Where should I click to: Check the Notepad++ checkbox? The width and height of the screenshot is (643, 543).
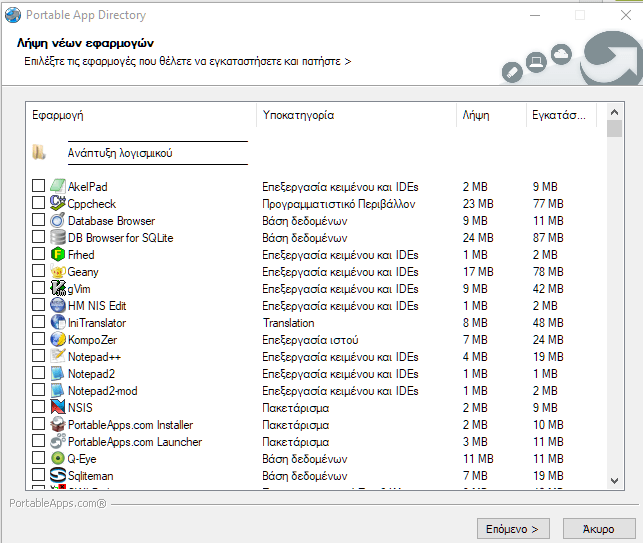click(39, 356)
